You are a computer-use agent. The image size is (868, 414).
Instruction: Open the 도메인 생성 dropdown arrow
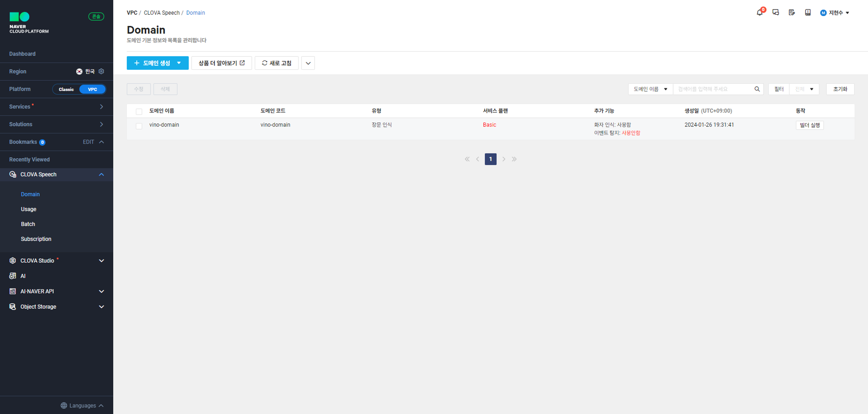click(179, 63)
